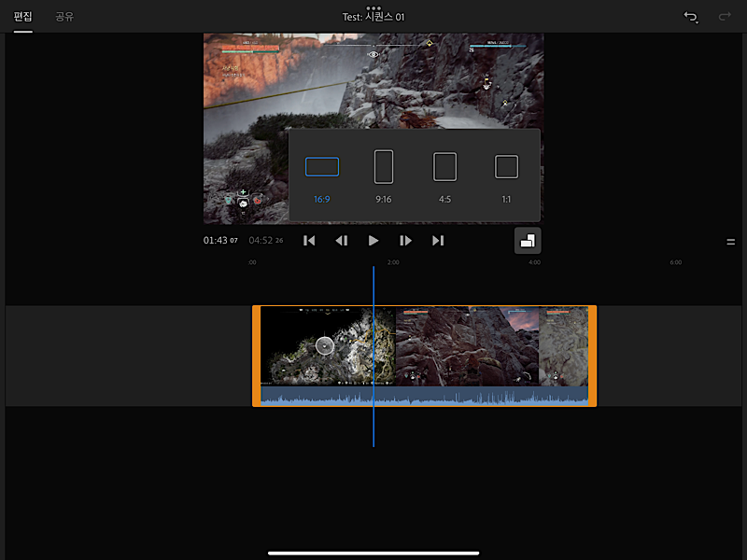Choose the 9:16 portrait aspect ratio
Screen dimensions: 747x560
[x=384, y=177]
